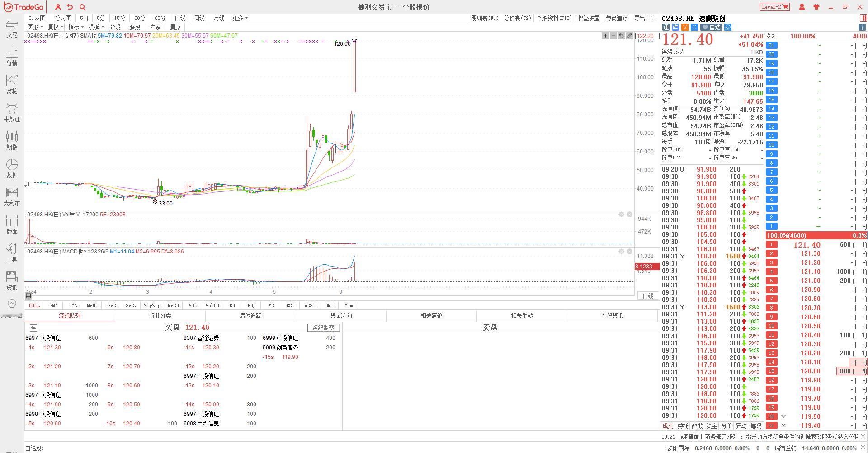Open the 牛熊证 sidebar icon
The height and width of the screenshot is (453, 868).
point(12,112)
